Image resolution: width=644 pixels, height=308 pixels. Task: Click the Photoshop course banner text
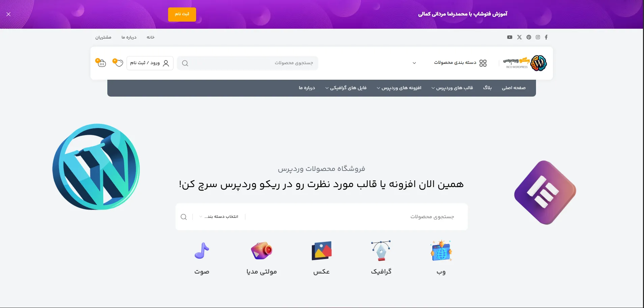point(463,14)
